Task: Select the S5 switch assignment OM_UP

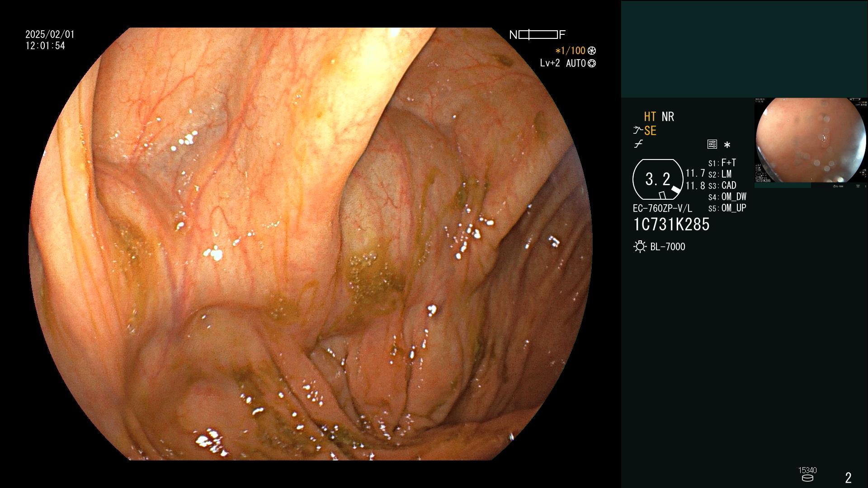Action: (727, 208)
